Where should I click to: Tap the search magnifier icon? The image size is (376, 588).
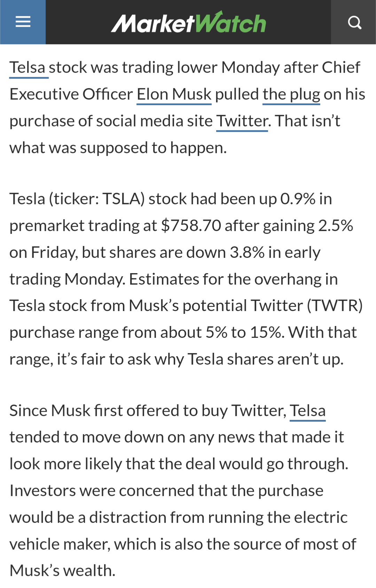point(354,22)
